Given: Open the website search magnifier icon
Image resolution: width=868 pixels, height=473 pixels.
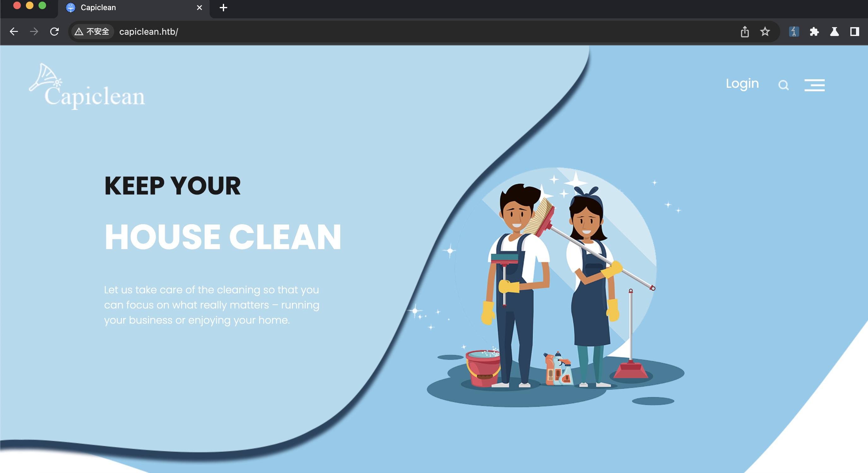Looking at the screenshot, I should pos(783,85).
